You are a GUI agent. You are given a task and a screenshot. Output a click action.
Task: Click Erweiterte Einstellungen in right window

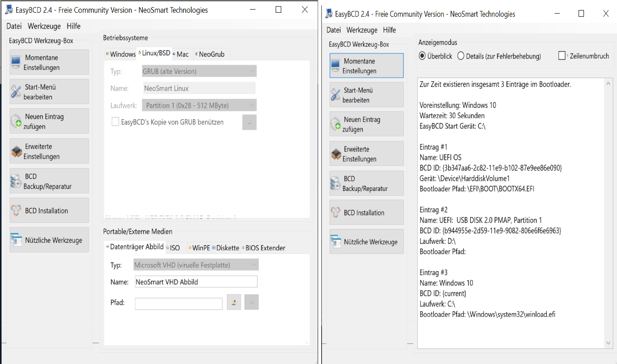tap(367, 154)
